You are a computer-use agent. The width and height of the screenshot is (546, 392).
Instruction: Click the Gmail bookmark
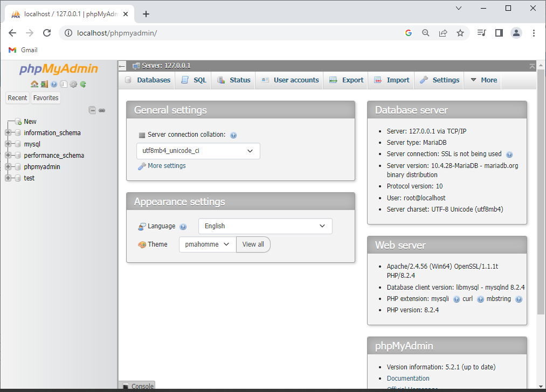coord(23,50)
